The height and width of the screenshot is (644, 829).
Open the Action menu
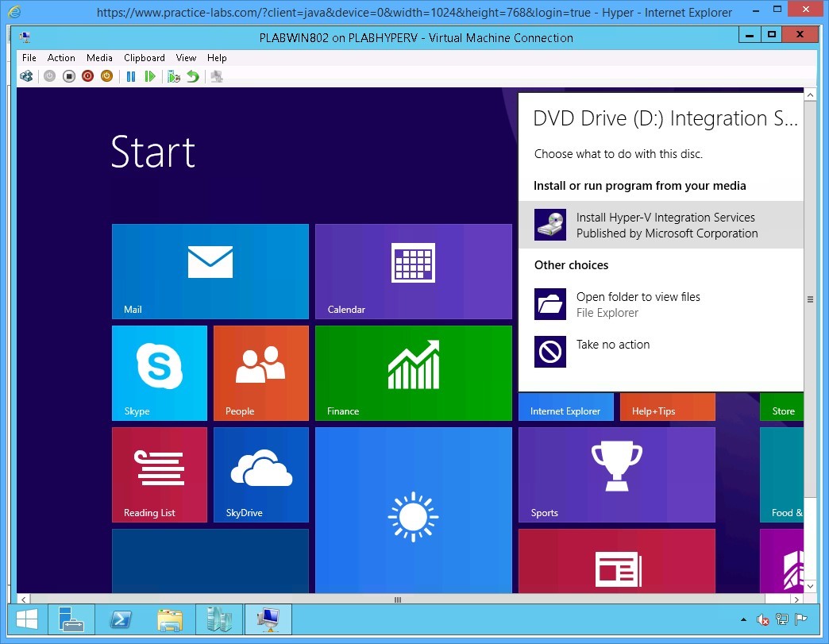click(61, 57)
